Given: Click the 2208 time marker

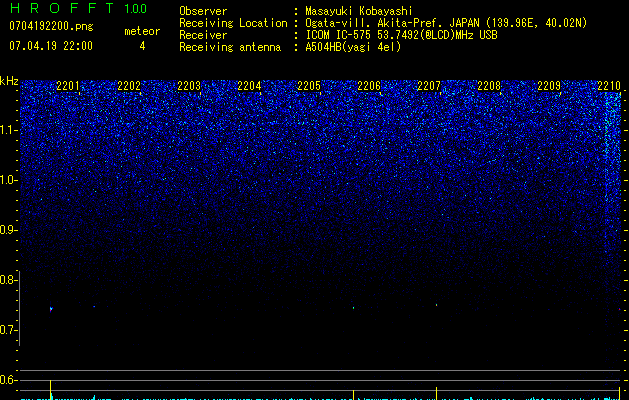Looking at the screenshot, I should (489, 85).
